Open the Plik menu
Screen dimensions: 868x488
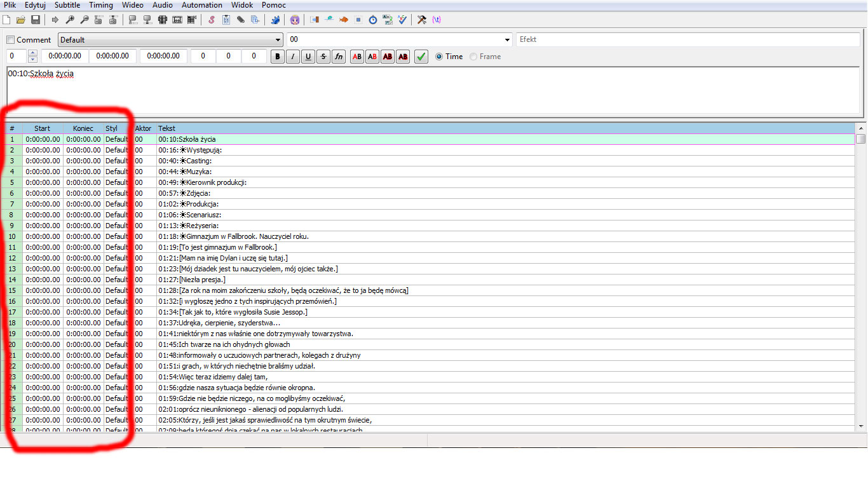click(10, 5)
